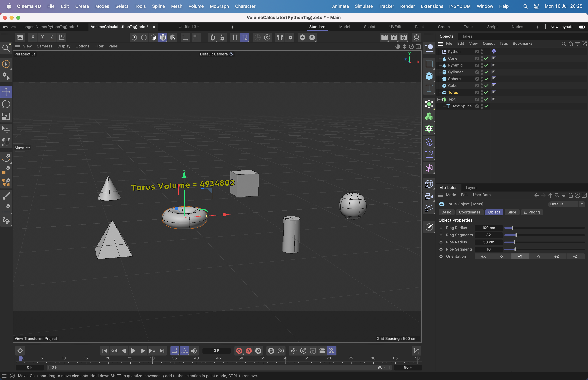Collapse the Text object's hierarchy

point(439,99)
